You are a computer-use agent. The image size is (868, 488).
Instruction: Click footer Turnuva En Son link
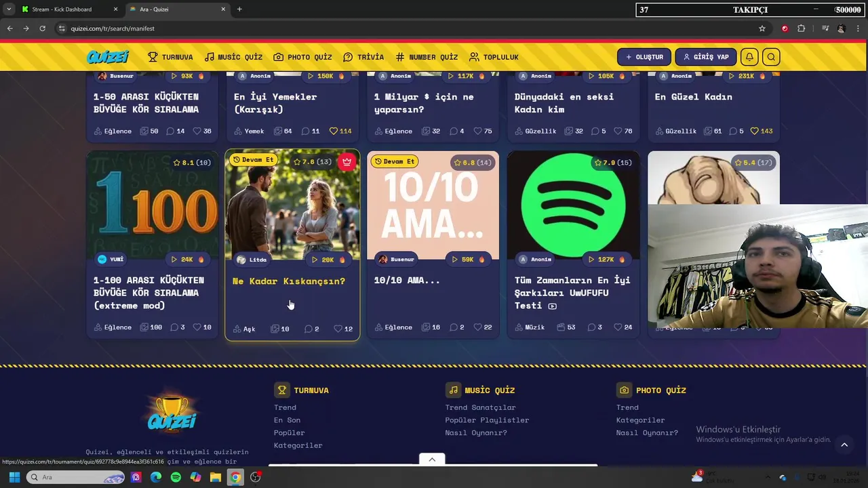287,420
